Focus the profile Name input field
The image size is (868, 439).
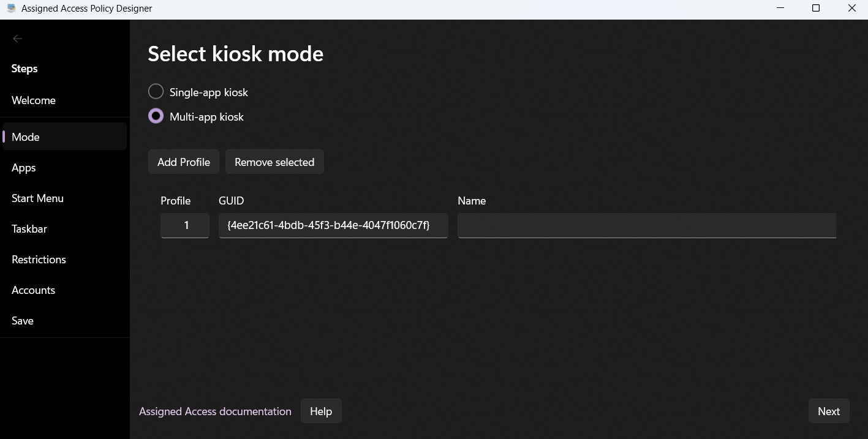pos(647,225)
